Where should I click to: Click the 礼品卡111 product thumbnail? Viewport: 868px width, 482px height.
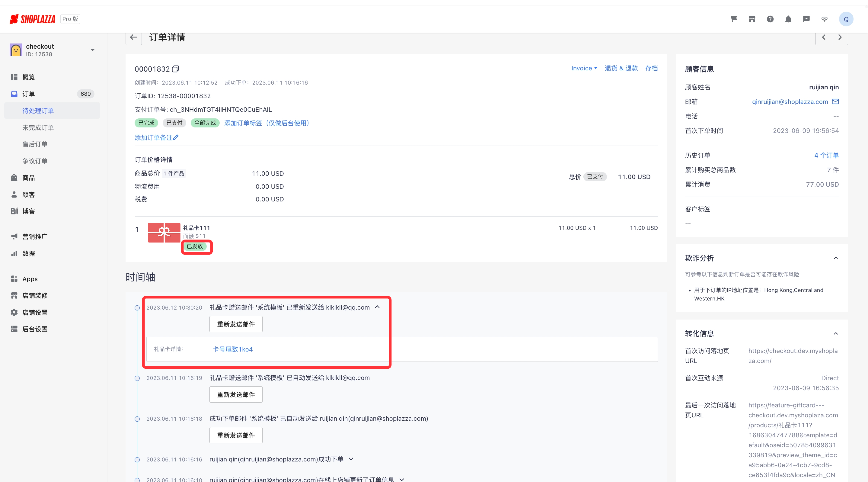164,233
